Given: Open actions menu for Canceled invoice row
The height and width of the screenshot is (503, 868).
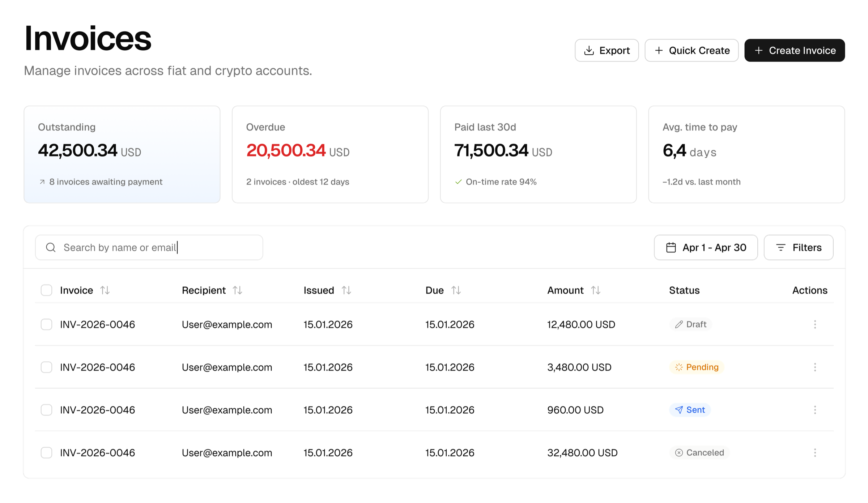Looking at the screenshot, I should point(815,452).
